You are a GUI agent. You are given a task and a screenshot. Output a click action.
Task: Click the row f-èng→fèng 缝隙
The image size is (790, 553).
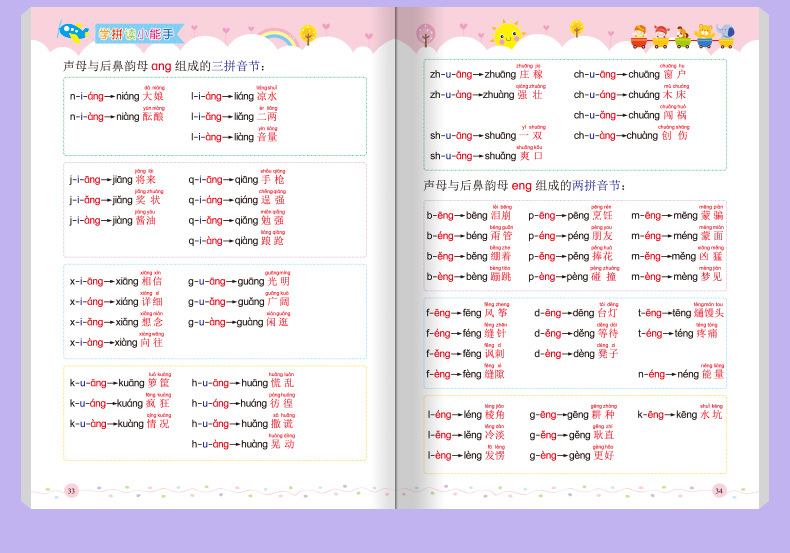(x=468, y=372)
